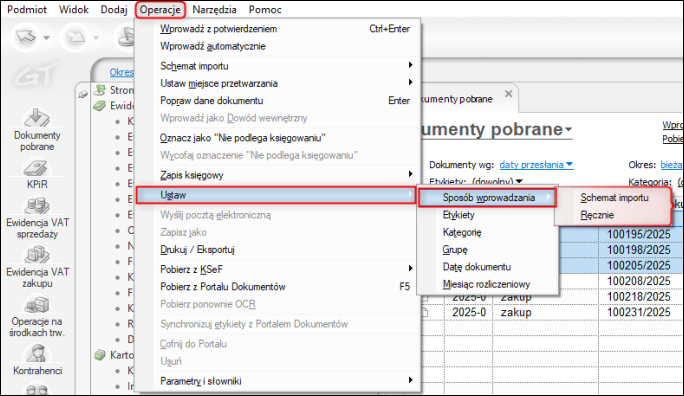Screen dimensions: 684x396
Task: Expand the Pobierz z KSeF submenu
Action: click(x=278, y=270)
